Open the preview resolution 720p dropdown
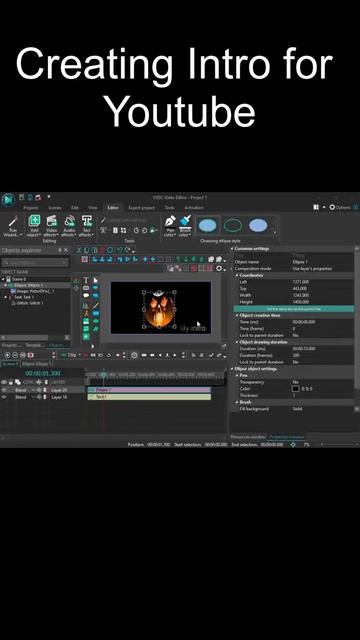The width and height of the screenshot is (360, 640). click(x=70, y=355)
